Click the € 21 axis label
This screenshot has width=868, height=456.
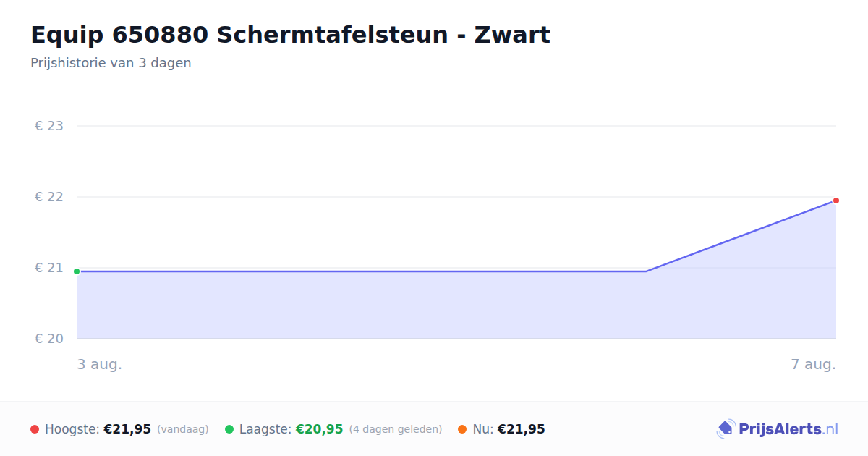49,268
